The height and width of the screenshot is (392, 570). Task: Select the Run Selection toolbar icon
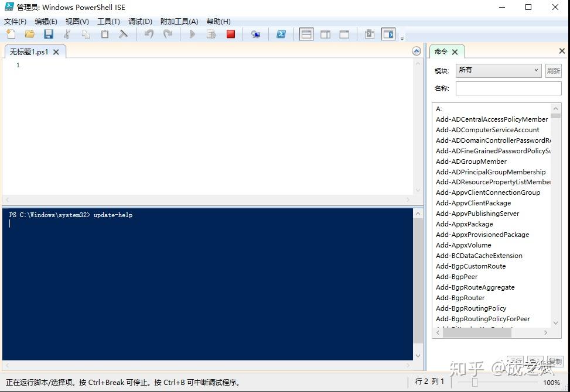[211, 34]
